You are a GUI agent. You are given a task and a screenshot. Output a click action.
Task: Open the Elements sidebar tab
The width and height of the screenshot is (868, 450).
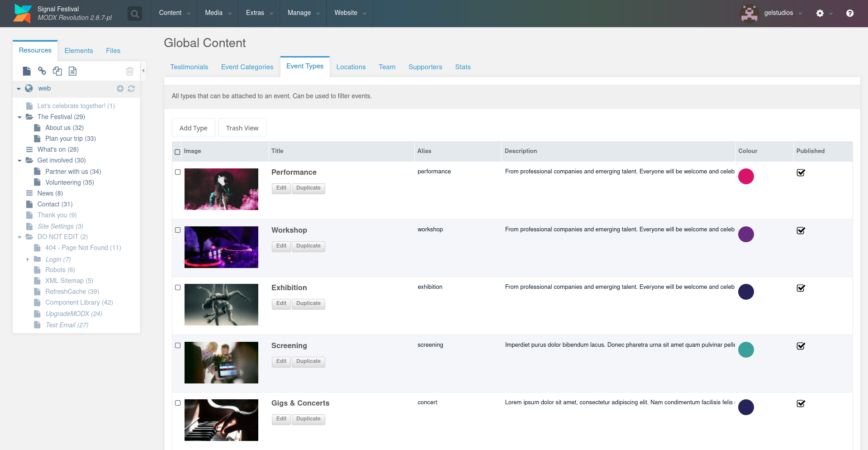tap(79, 51)
